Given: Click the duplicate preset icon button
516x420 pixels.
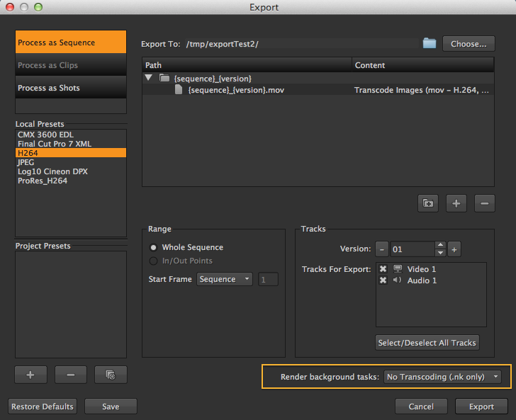Looking at the screenshot, I should pos(110,375).
